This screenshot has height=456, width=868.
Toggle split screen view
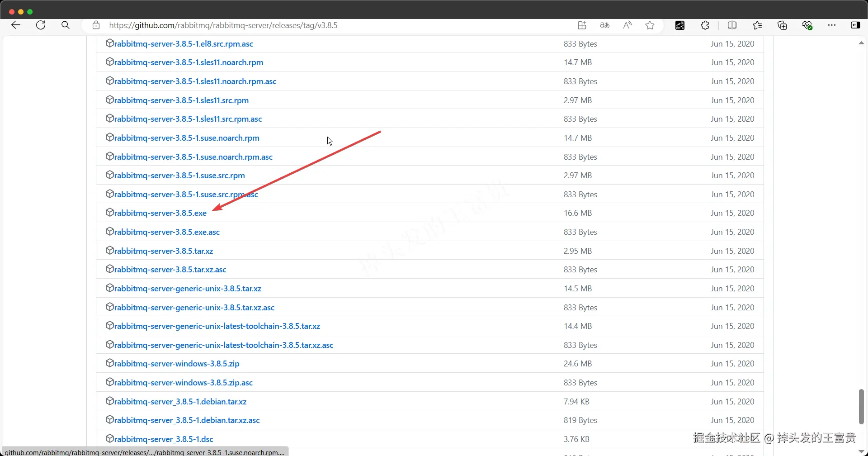pyautogui.click(x=732, y=25)
